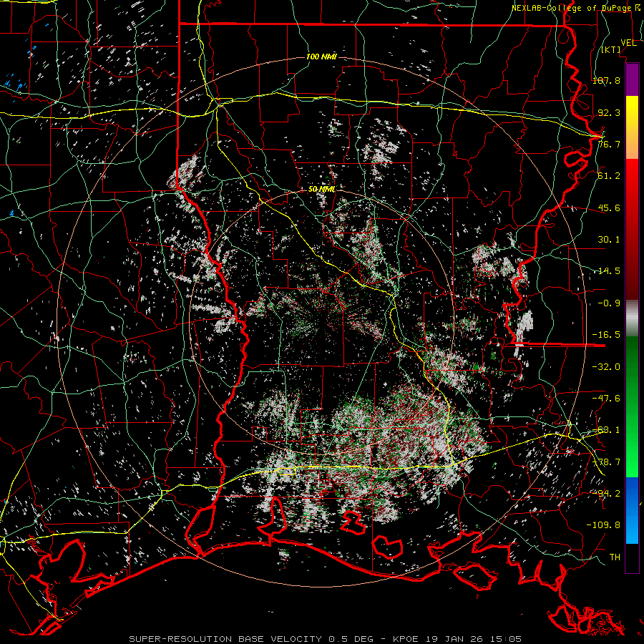The image size is (644, 644).
Task: Click the 100 NMI range ring label
Action: [321, 57]
